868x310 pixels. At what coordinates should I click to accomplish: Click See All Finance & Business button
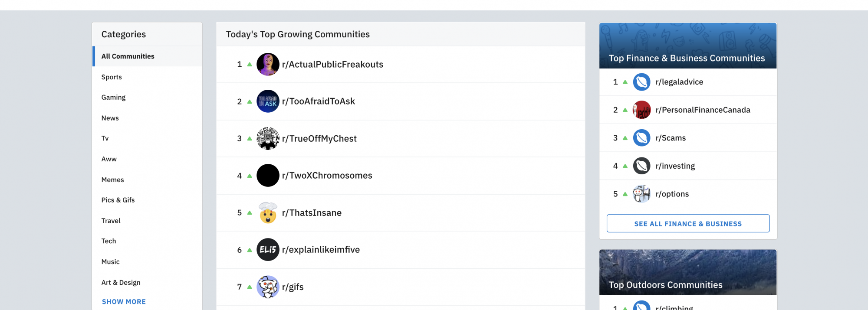tap(688, 224)
